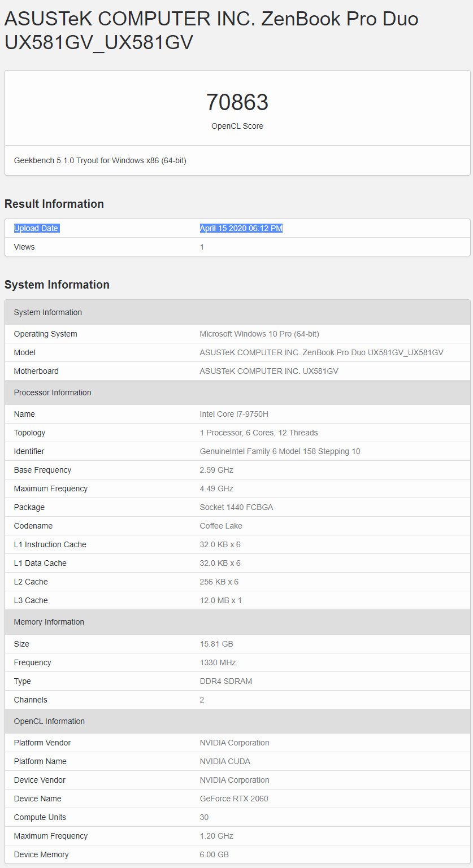Click the 'L1 Instruction Cache' label

pos(50,544)
